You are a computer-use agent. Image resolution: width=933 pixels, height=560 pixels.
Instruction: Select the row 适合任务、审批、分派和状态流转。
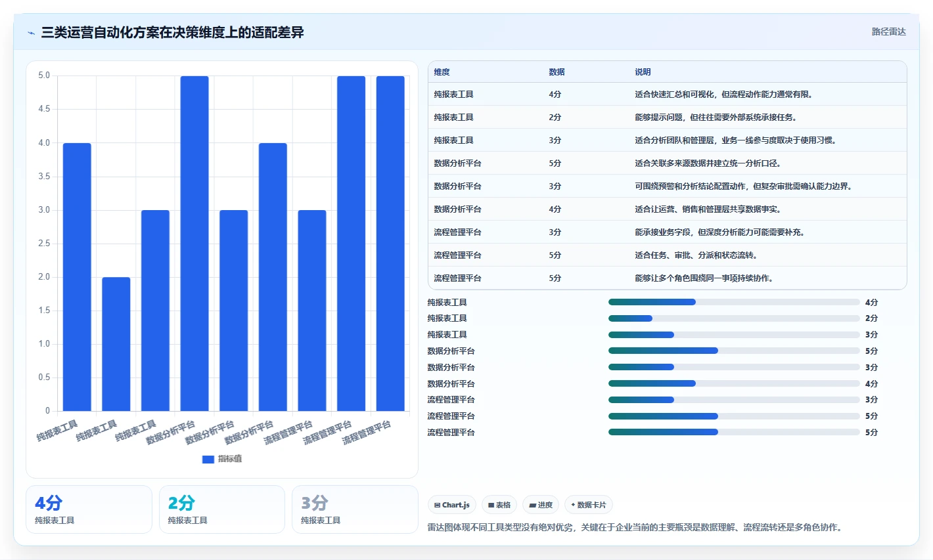[668, 255]
